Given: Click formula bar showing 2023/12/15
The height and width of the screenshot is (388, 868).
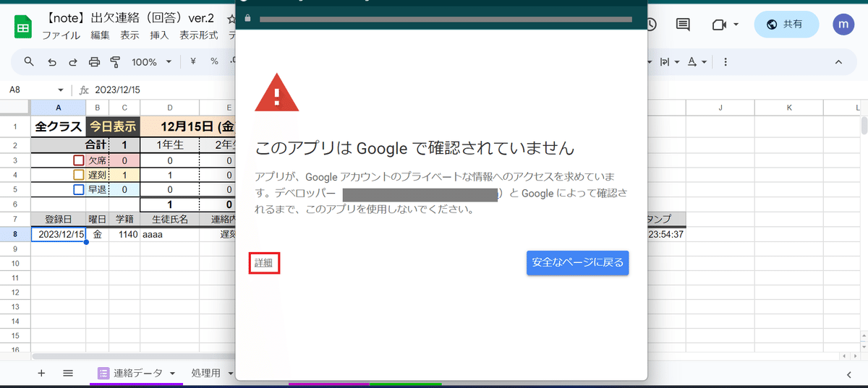Looking at the screenshot, I should pos(118,90).
